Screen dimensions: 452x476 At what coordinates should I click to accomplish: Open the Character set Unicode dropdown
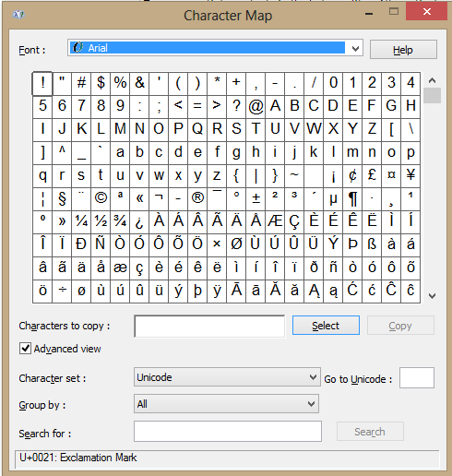[x=227, y=377]
